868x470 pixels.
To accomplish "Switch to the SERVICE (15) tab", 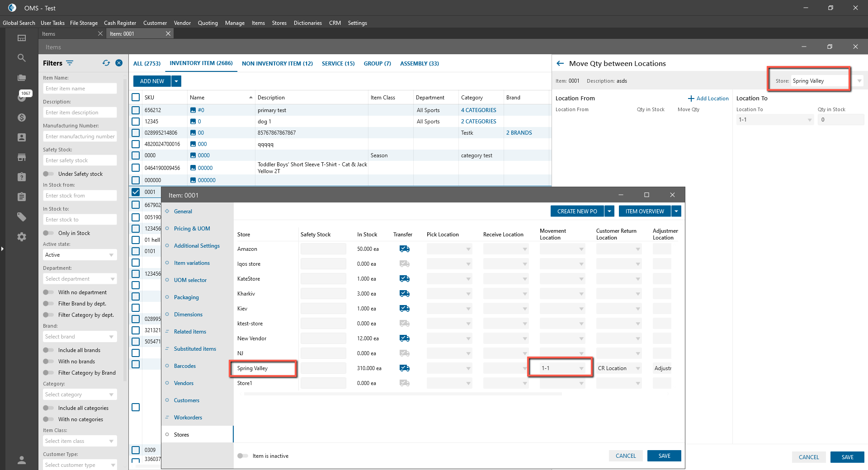I will [338, 64].
